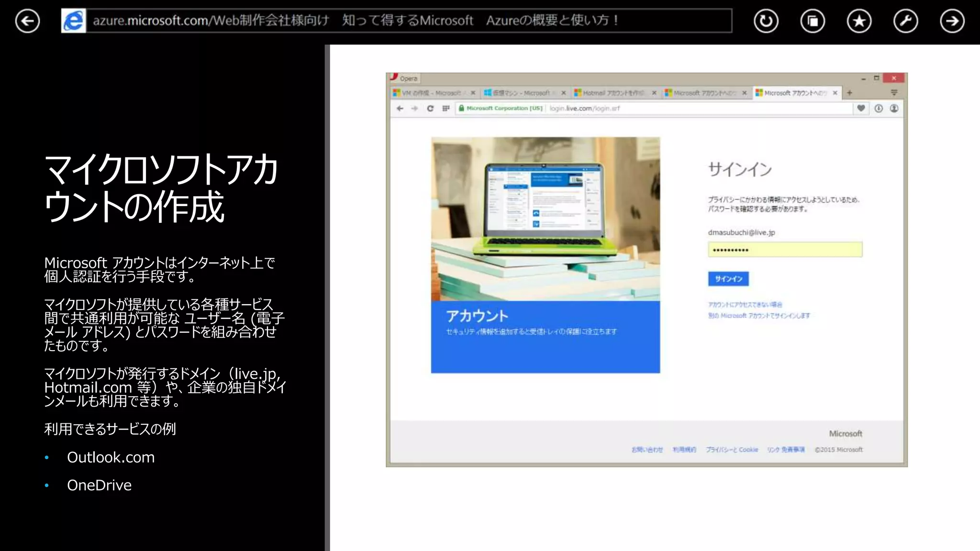Click the user profile icon in Opera toolbar
Viewport: 980px width, 551px height.
point(894,109)
